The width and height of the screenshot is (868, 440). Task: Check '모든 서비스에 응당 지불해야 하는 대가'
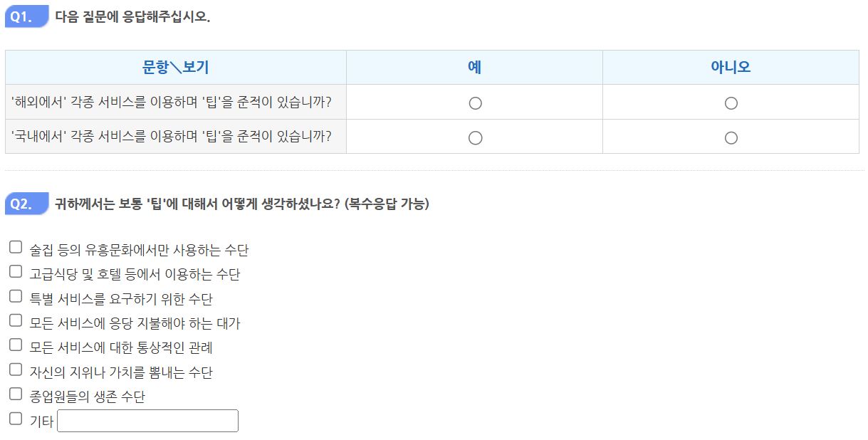pyautogui.click(x=15, y=322)
